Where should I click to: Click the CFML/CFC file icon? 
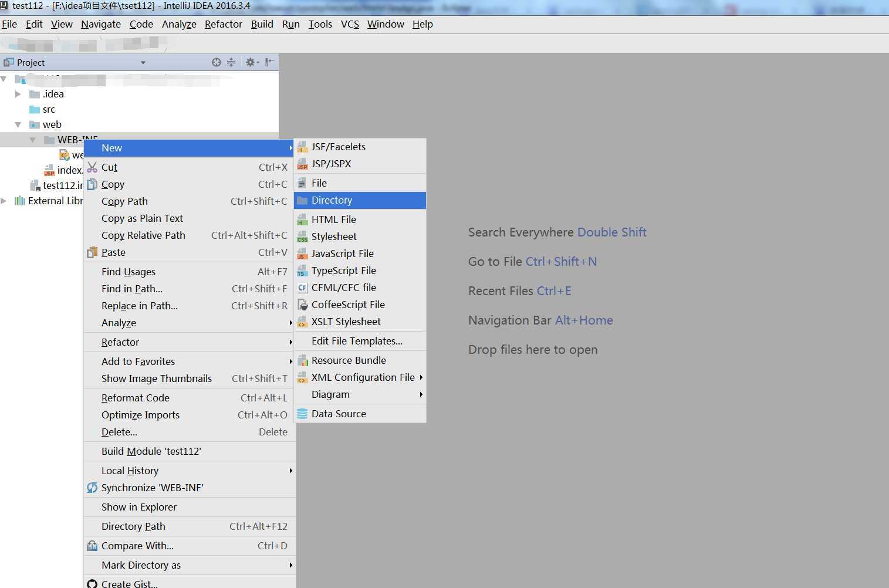tap(302, 288)
